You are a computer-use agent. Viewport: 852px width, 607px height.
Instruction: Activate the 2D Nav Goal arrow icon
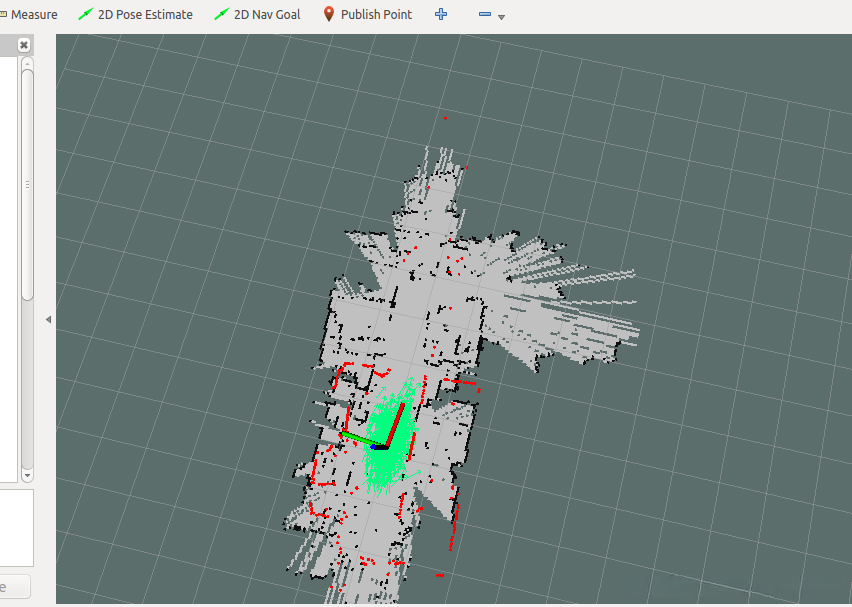(222, 15)
